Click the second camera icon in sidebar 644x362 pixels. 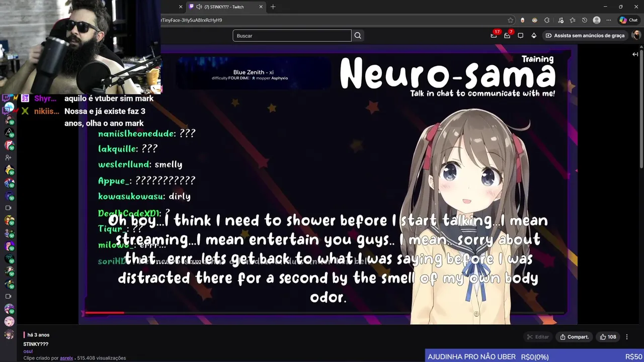click(x=8, y=296)
